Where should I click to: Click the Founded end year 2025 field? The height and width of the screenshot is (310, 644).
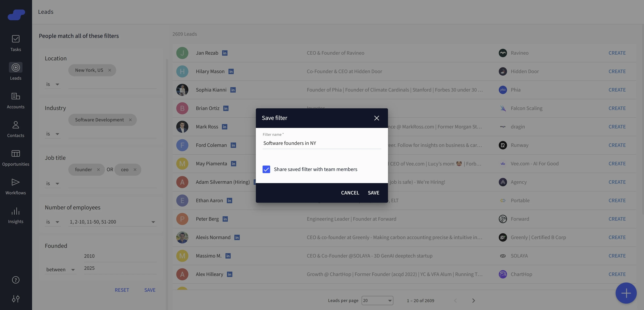click(x=120, y=268)
